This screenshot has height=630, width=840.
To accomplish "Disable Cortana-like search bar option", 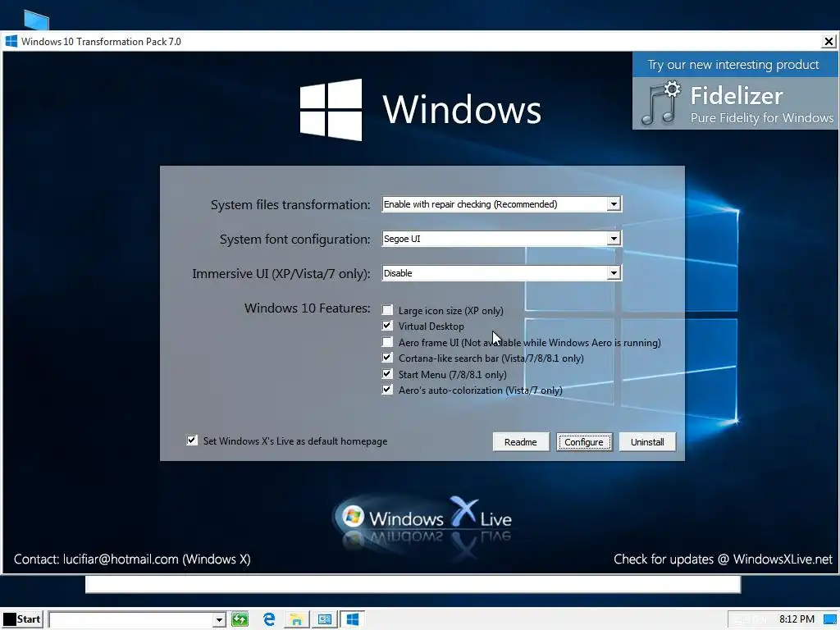I will pos(387,358).
